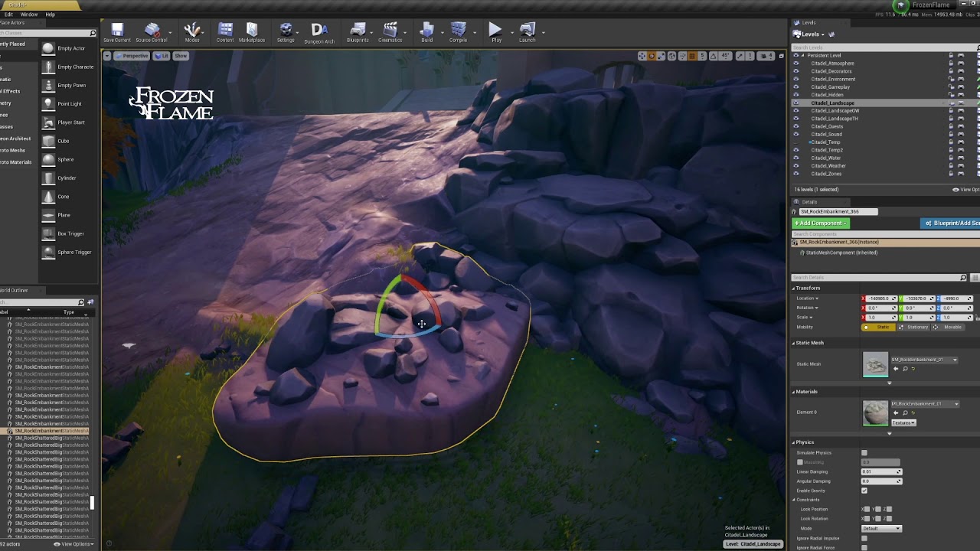The height and width of the screenshot is (551, 980).
Task: Open viewport Perspective view menu
Action: [x=132, y=56]
